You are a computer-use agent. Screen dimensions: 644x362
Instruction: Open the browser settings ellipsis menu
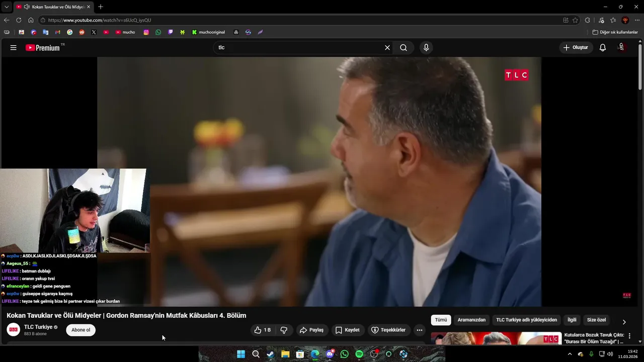637,20
